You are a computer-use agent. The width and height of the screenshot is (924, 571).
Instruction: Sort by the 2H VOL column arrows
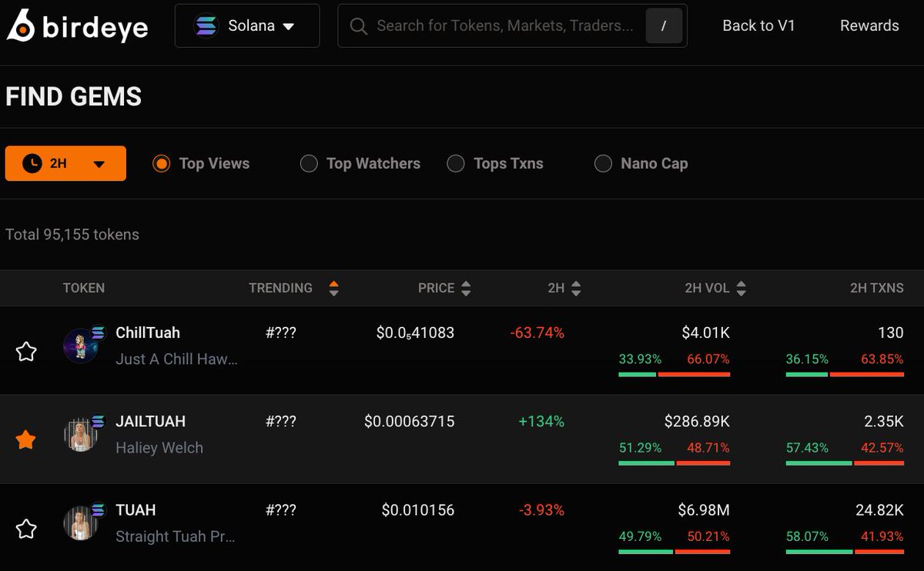741,289
